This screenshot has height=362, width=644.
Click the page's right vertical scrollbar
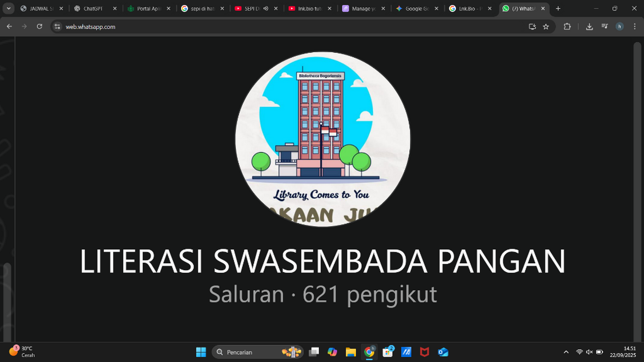637,191
